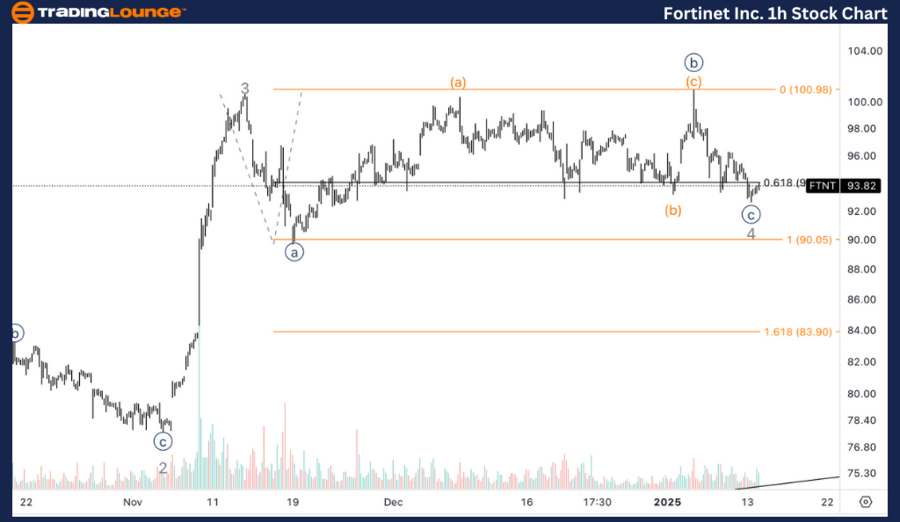This screenshot has height=522, width=900.
Task: Click the 2025 date on time axis
Action: [x=665, y=502]
